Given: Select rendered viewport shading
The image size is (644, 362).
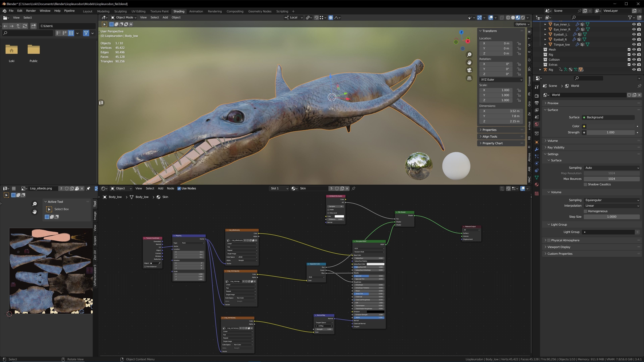Looking at the screenshot, I should (523, 17).
